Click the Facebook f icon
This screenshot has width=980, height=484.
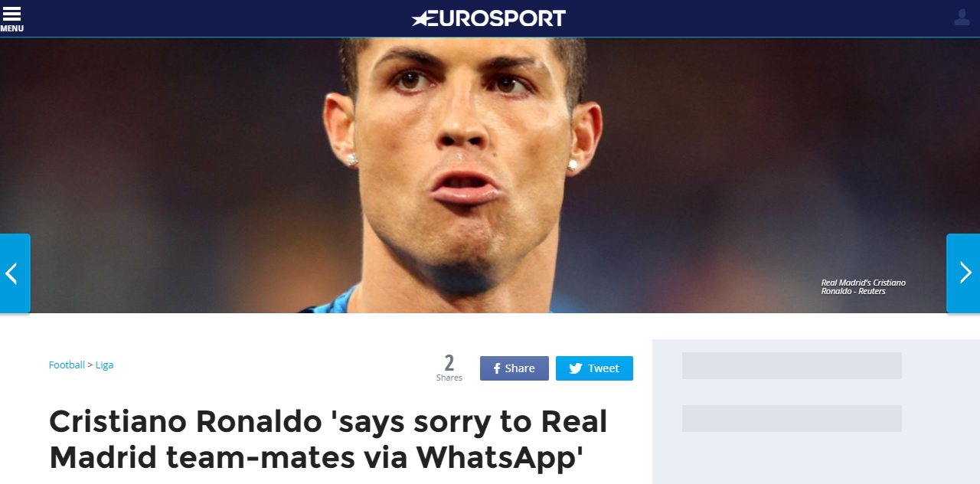(497, 368)
